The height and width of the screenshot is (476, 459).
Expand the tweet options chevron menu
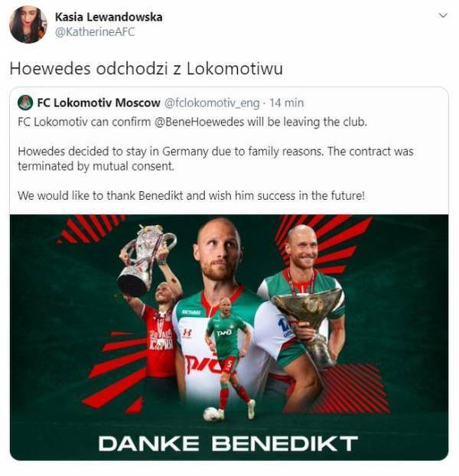point(443,15)
